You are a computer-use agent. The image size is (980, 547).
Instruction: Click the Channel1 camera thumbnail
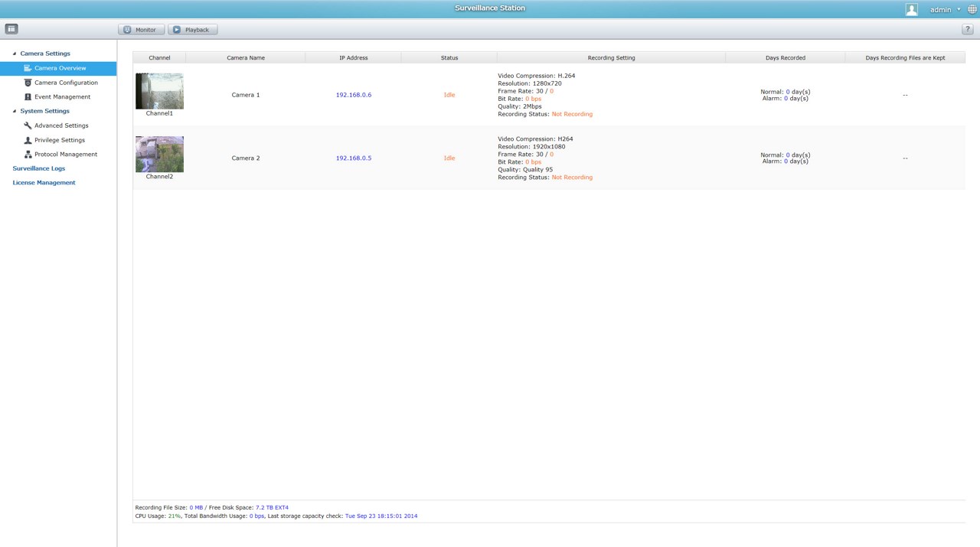pos(159,91)
